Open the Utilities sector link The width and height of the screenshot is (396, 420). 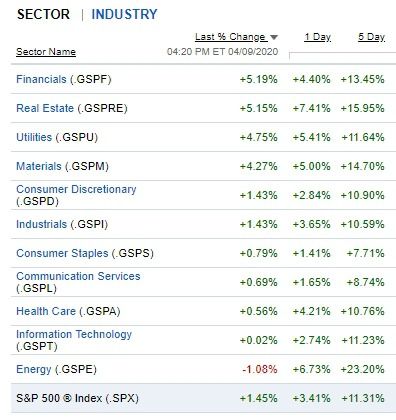[x=34, y=137]
